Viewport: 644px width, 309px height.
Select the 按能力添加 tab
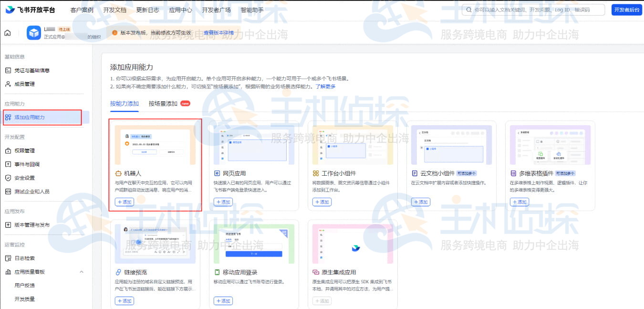tap(124, 104)
